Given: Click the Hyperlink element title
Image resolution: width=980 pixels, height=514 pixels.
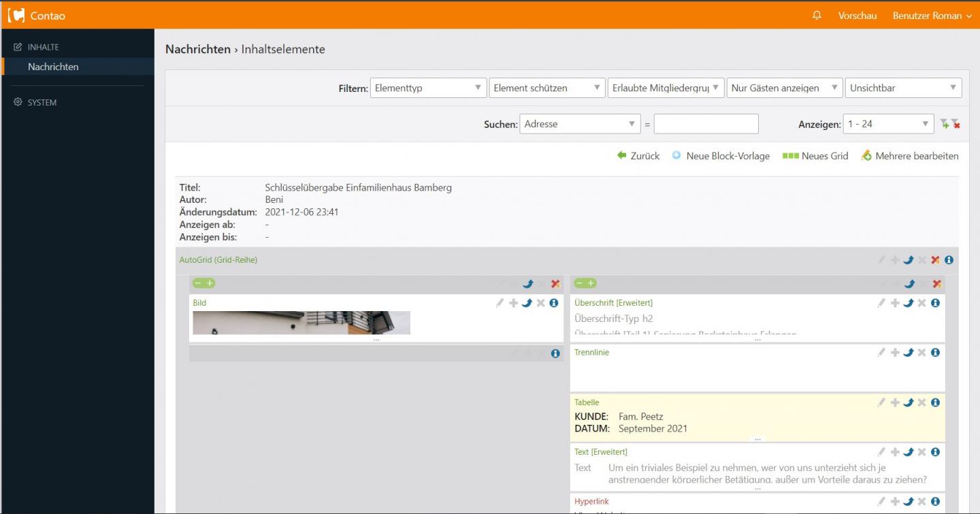Looking at the screenshot, I should point(591,502).
